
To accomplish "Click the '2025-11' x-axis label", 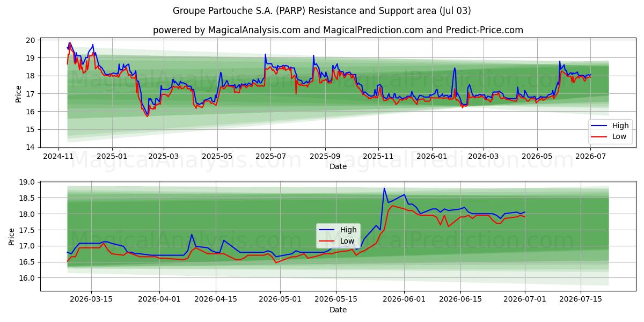I will [378, 156].
